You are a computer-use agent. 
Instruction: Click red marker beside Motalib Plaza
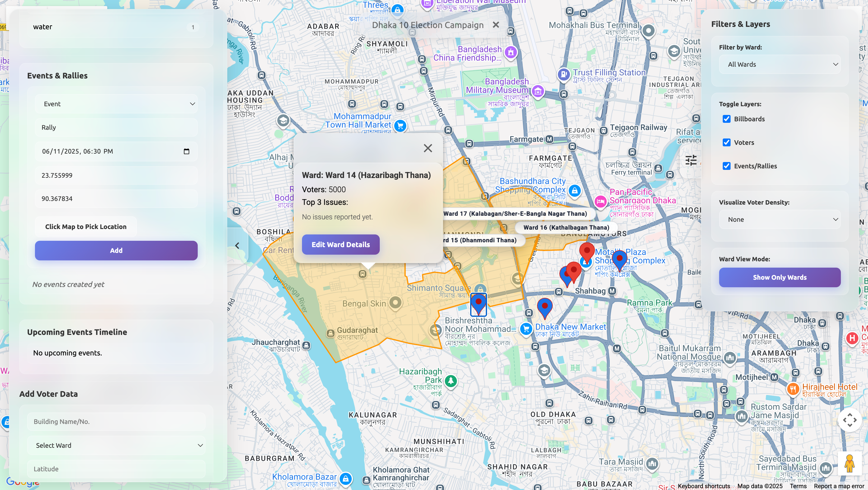(587, 252)
